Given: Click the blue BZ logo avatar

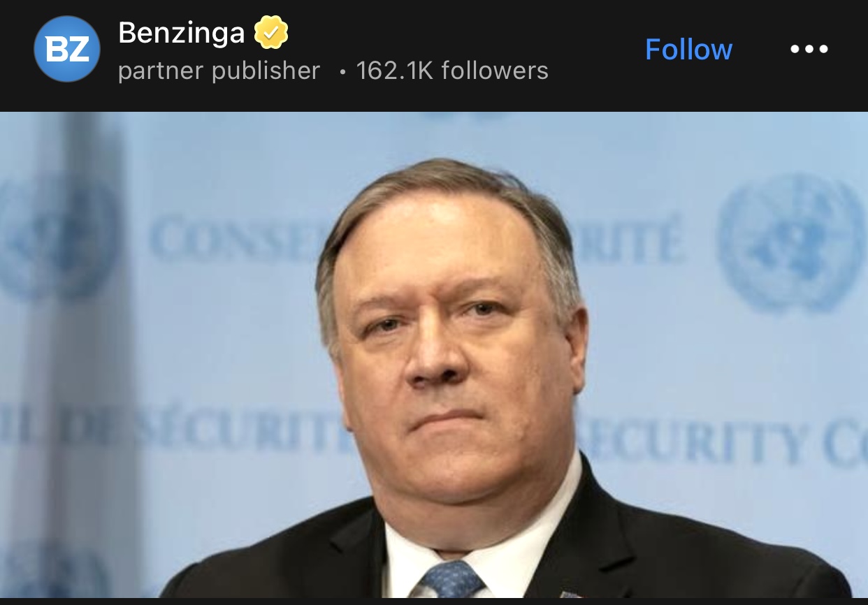Looking at the screenshot, I should click(x=67, y=49).
